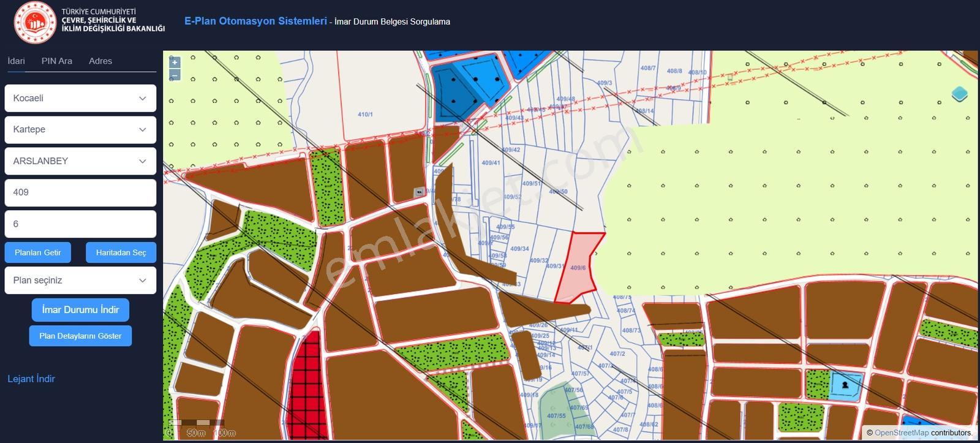
Task: Click parcel label 407/2 on the map
Action: click(x=617, y=354)
